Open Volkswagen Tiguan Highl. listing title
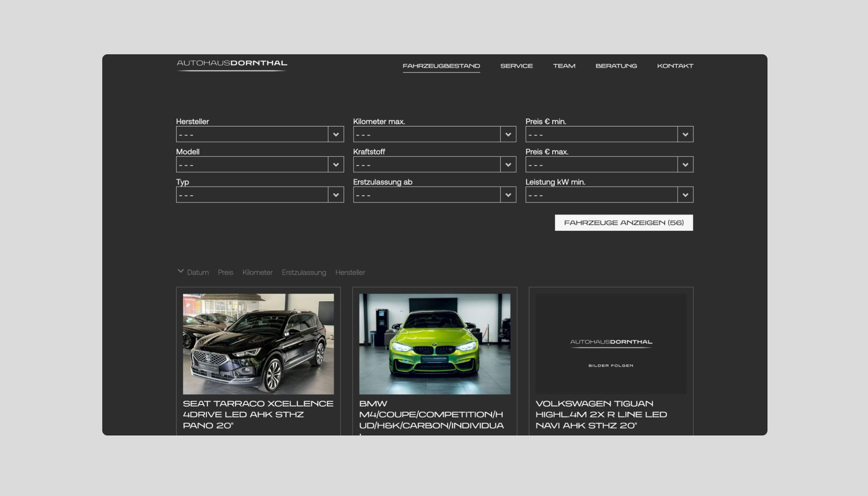868x496 pixels. [x=601, y=415]
